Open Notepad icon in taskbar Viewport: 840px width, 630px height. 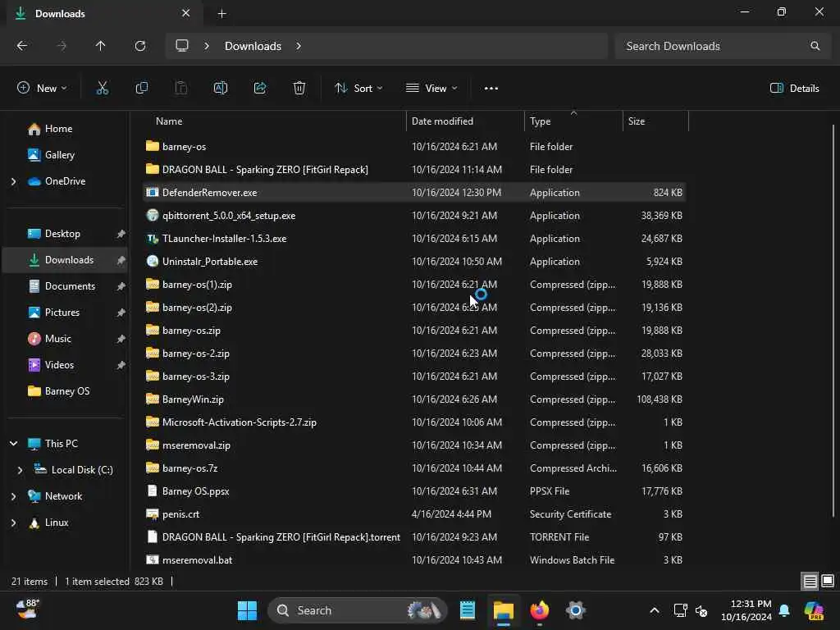(467, 610)
